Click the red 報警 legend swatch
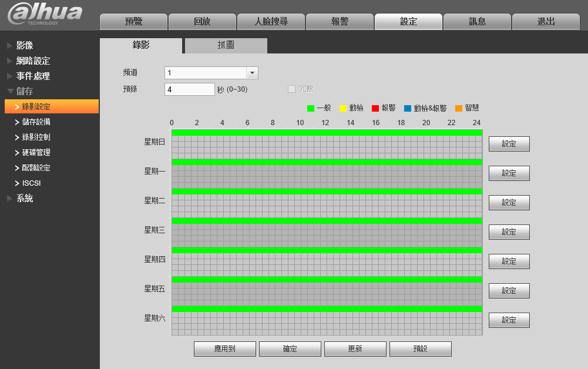 (375, 108)
